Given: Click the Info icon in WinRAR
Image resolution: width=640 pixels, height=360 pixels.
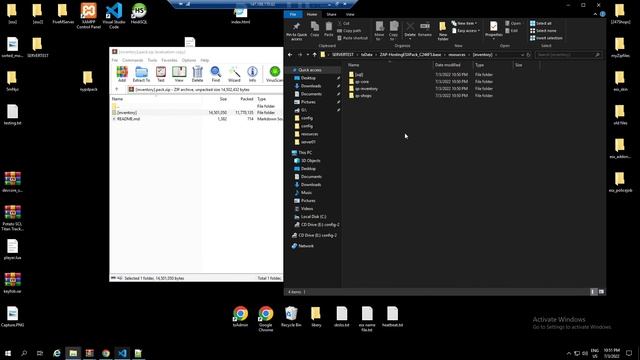Looking at the screenshot, I should [x=252, y=74].
